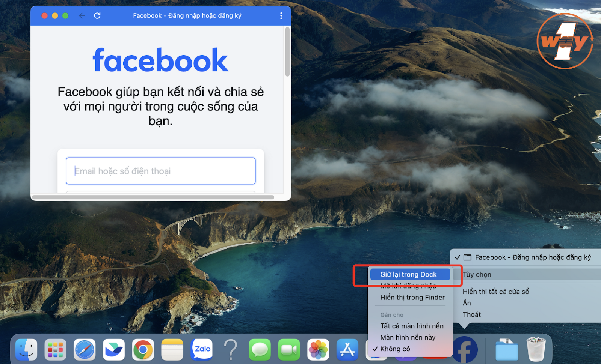Launch Google Chrome from the Dock
Viewport: 601px width, 364px height.
pos(143,350)
